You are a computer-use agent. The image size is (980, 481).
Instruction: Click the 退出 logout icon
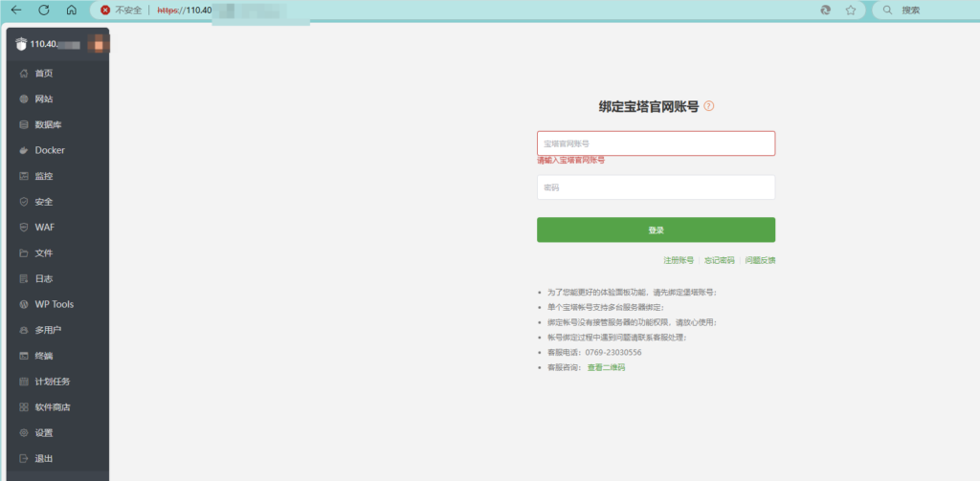(24, 458)
